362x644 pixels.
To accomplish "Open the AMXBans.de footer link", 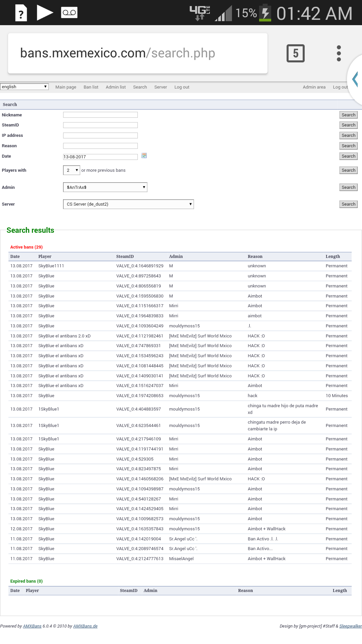I will pos(85,626).
